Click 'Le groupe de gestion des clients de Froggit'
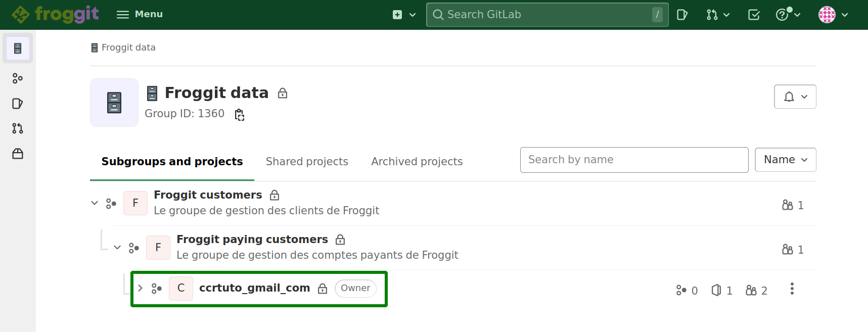This screenshot has width=868, height=332. (x=266, y=211)
